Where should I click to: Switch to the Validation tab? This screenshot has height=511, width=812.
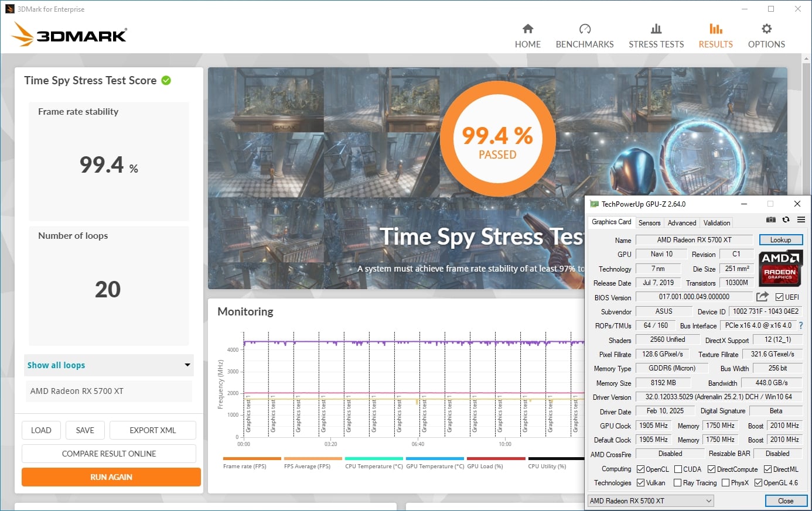pos(717,222)
